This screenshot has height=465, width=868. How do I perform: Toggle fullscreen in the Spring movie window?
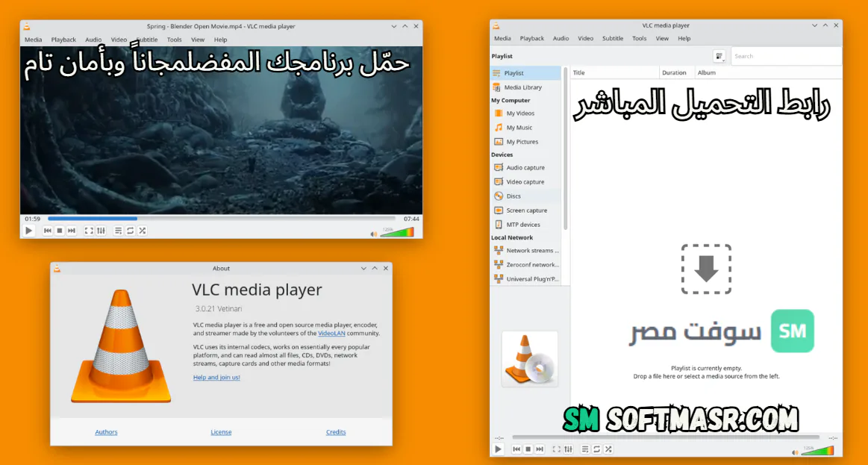click(89, 231)
